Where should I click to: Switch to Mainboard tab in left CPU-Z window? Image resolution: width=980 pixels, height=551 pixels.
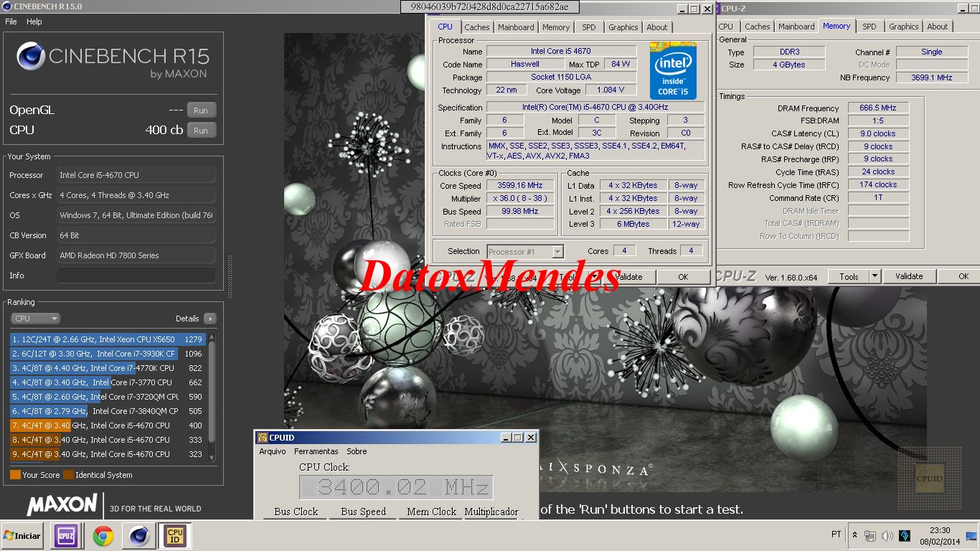516,27
